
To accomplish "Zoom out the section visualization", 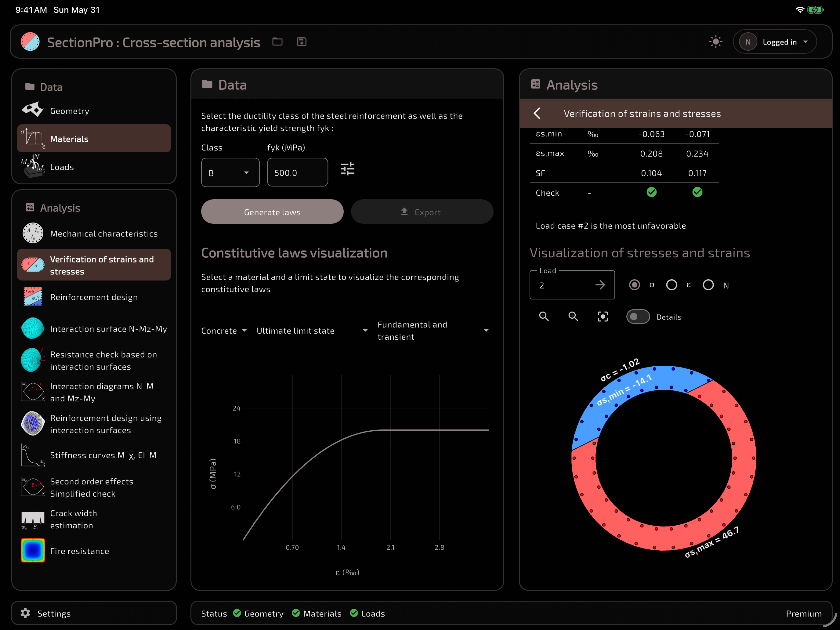I will 544,316.
